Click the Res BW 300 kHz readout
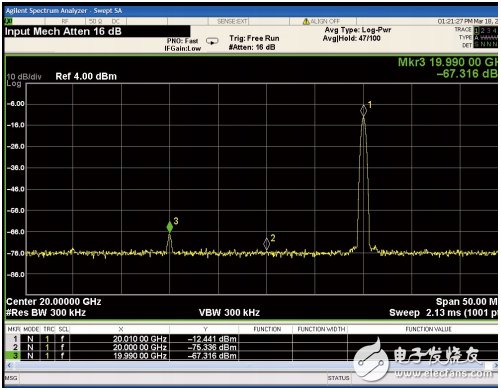 [x=46, y=313]
